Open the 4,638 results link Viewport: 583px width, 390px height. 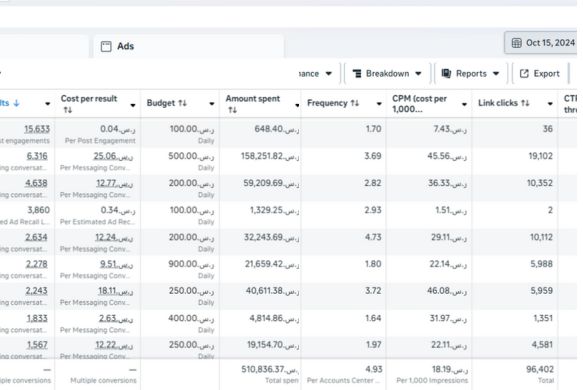point(36,183)
